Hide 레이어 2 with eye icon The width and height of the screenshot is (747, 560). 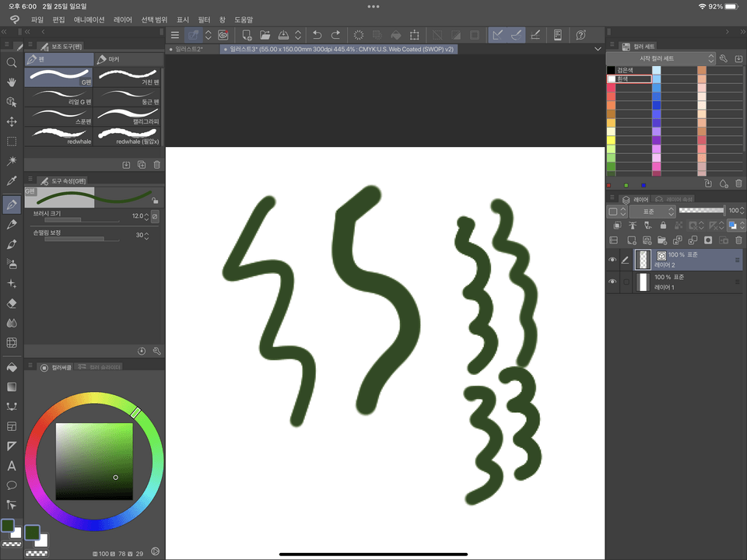coord(612,260)
